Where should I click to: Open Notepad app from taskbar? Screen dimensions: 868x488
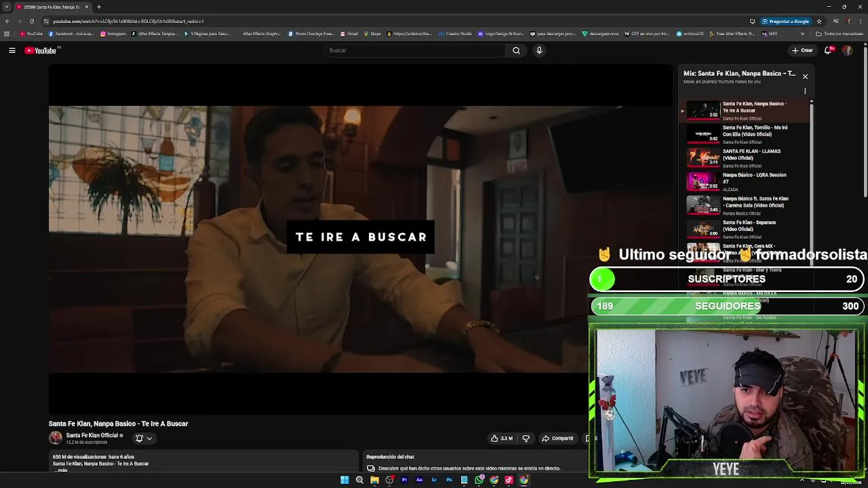pos(464,480)
